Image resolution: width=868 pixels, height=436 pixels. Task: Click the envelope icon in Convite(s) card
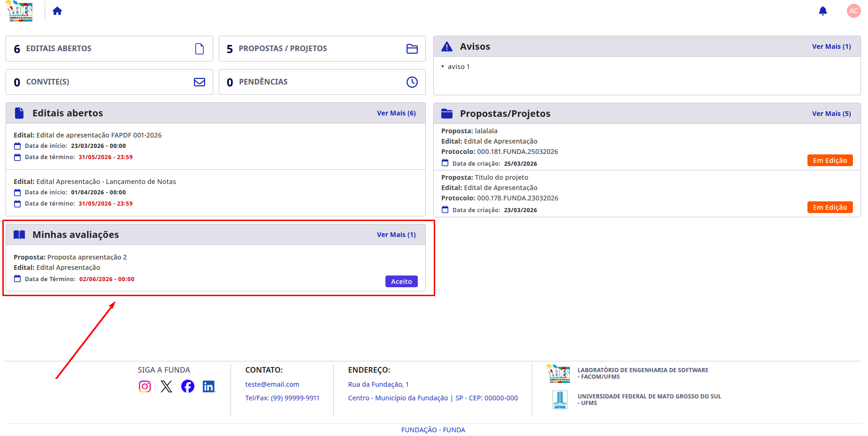200,82
